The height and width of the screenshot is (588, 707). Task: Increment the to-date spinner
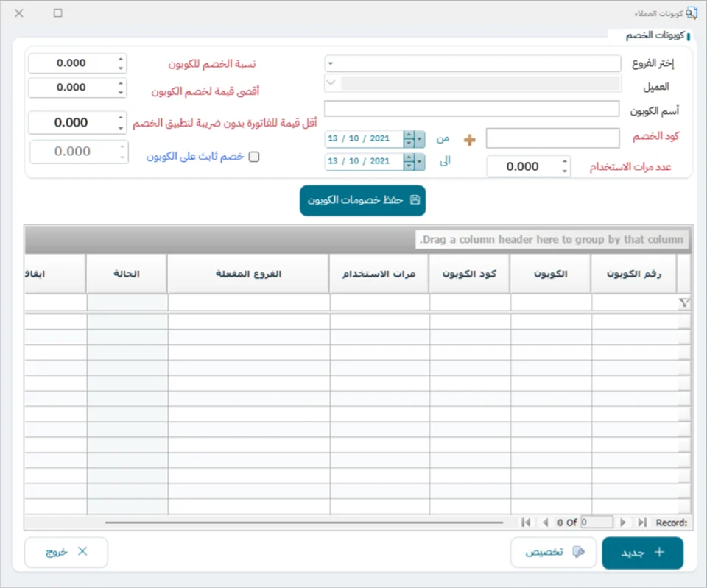click(409, 157)
